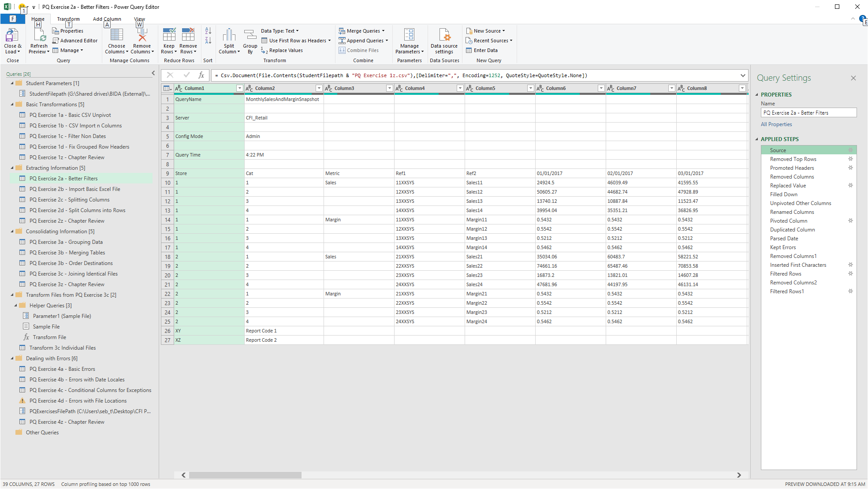Click the query Name input field
Viewport: 868px width, 489px height.
pos(808,113)
